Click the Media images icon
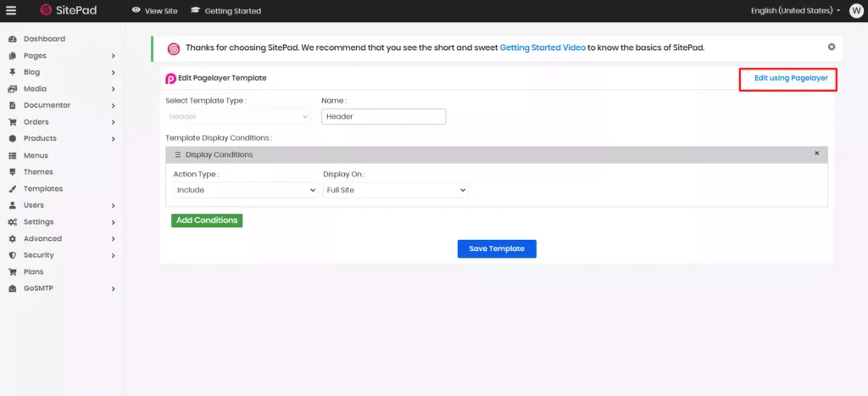This screenshot has height=396, width=868. click(12, 89)
